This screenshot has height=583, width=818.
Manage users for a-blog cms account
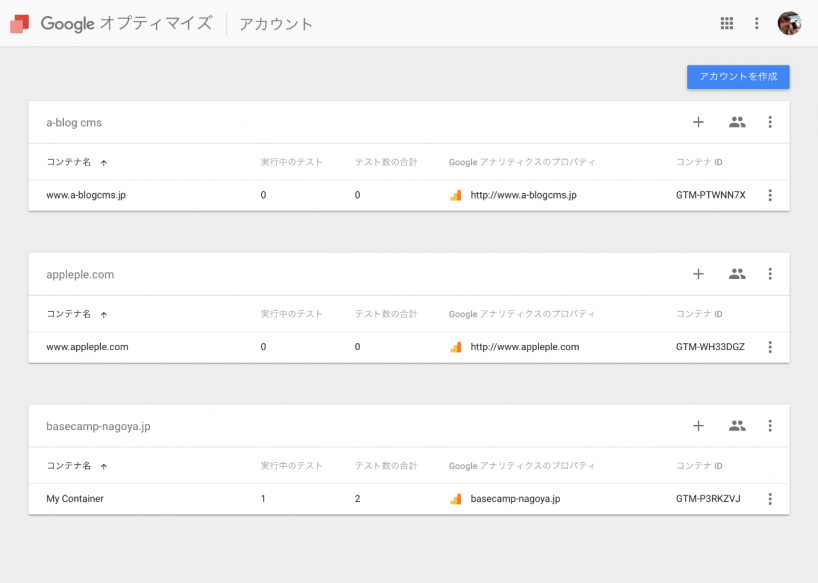click(x=737, y=122)
